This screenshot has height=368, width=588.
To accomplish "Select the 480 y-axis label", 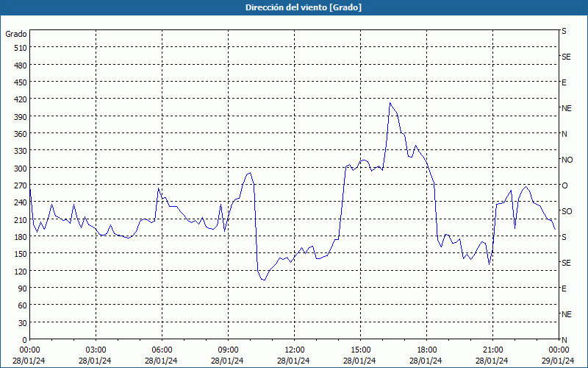I will coord(21,66).
